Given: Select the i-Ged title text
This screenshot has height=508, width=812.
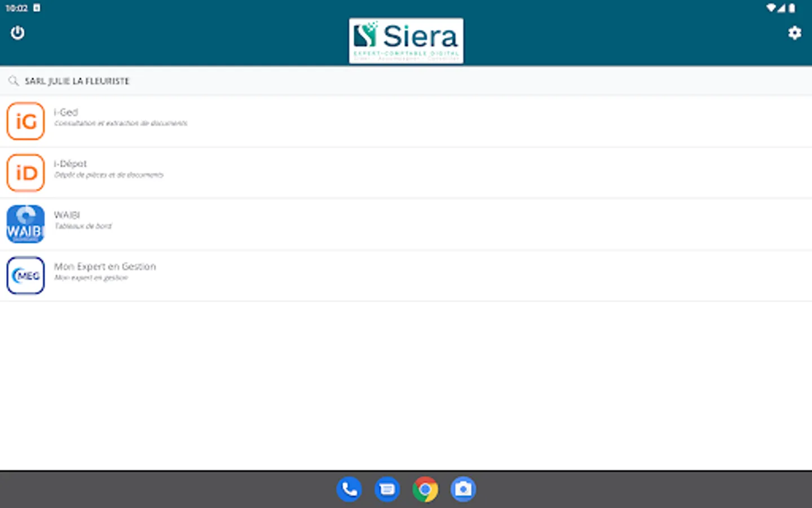Looking at the screenshot, I should 66,112.
